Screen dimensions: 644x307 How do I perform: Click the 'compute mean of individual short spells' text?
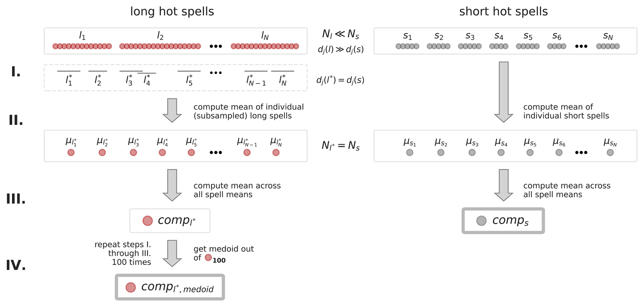pos(566,111)
